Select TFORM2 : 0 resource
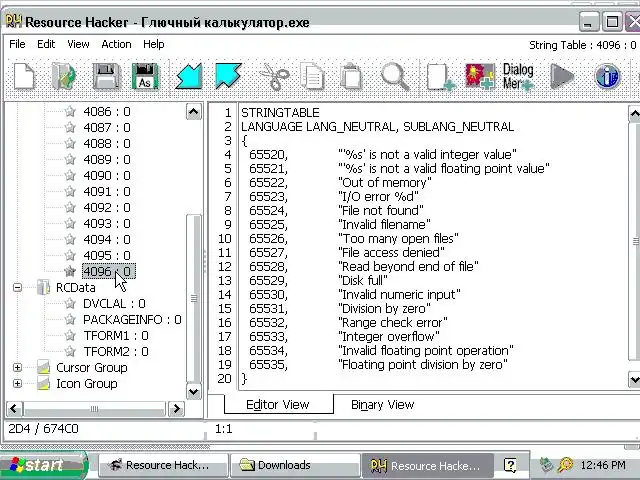Viewport: 640px width, 480px height. (x=116, y=351)
